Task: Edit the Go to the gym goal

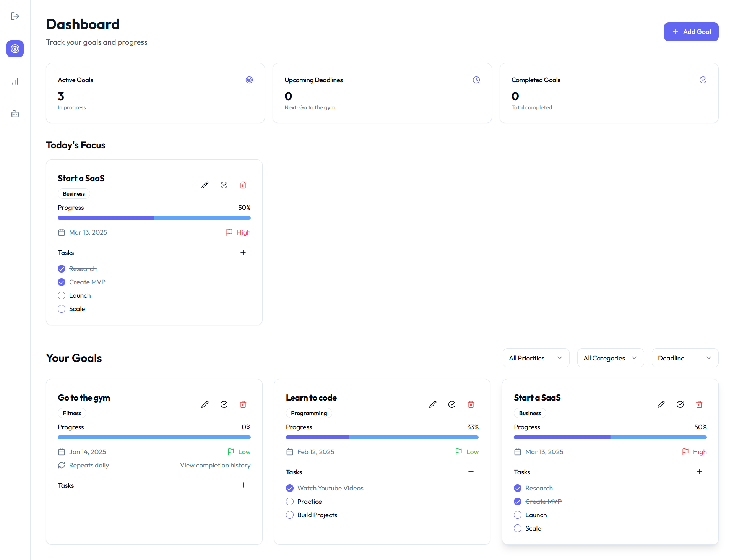Action: pos(205,404)
